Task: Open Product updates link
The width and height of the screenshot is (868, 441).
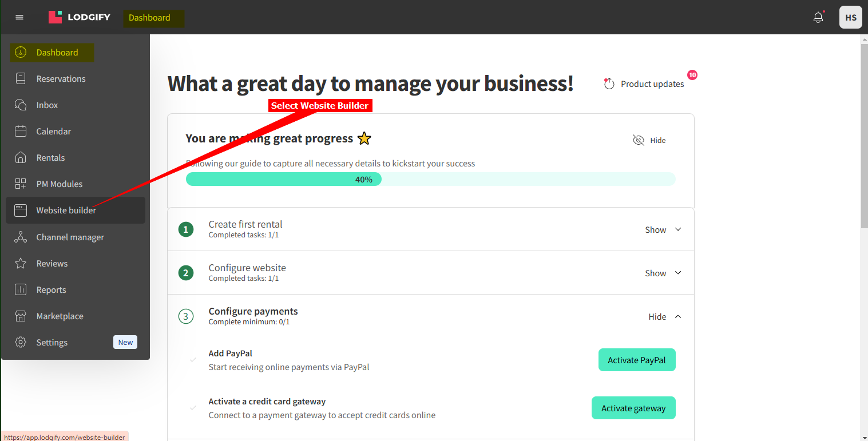Action: (652, 84)
